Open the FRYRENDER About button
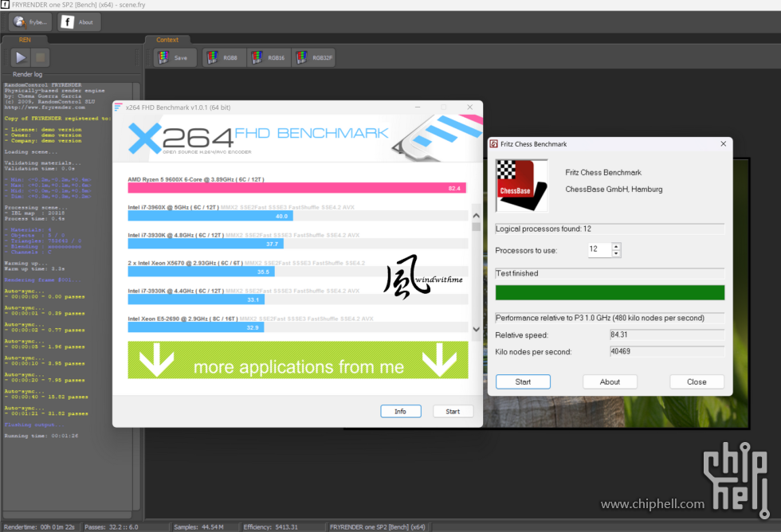781x532 pixels. click(79, 22)
